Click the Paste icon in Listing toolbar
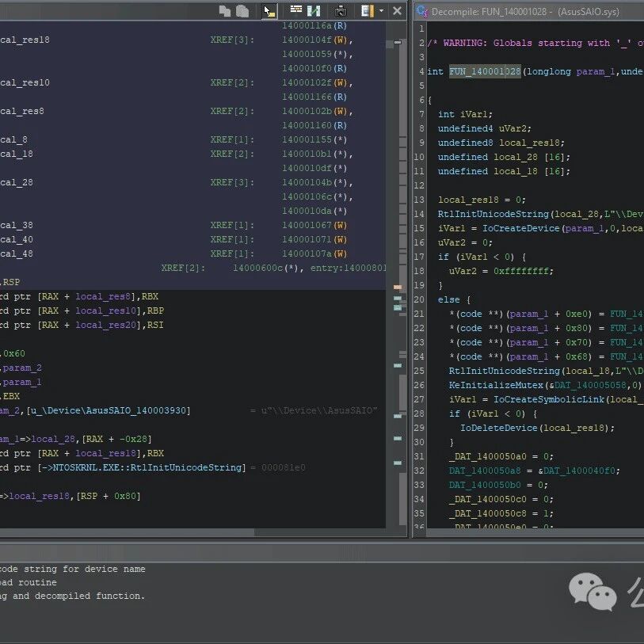Viewport: 644px width, 644px height. click(x=242, y=11)
